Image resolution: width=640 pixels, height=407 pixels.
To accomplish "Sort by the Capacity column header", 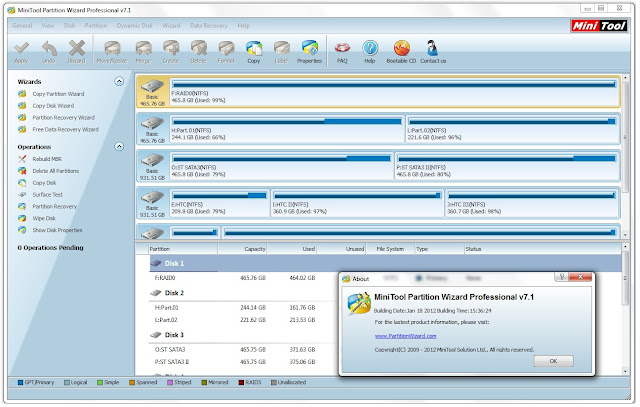I will point(242,249).
